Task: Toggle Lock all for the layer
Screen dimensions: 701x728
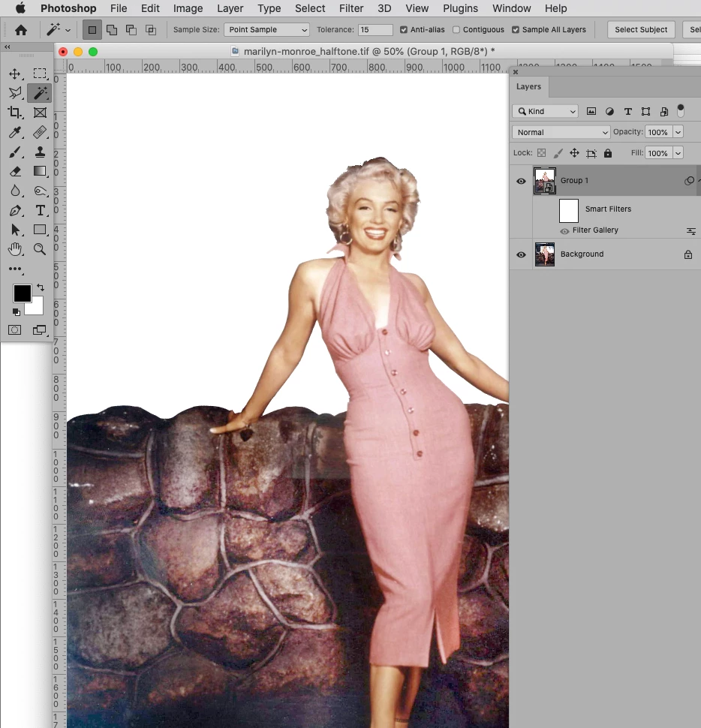Action: 608,153
